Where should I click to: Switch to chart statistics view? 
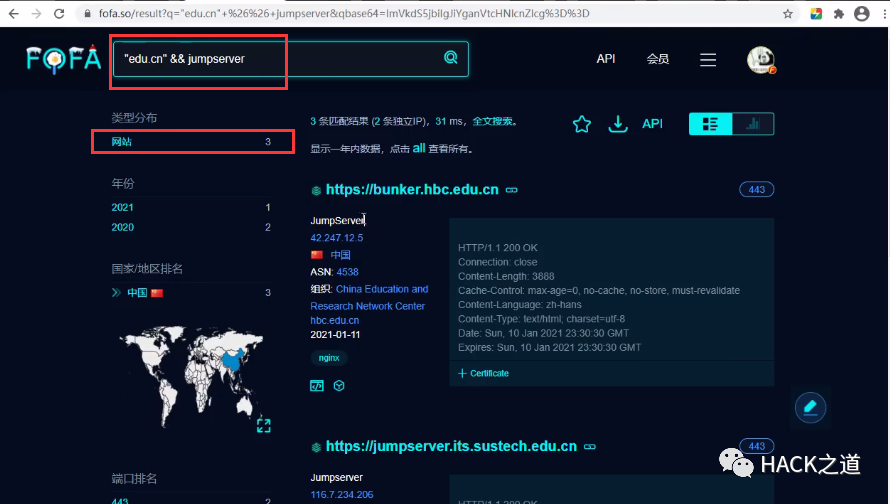(753, 124)
